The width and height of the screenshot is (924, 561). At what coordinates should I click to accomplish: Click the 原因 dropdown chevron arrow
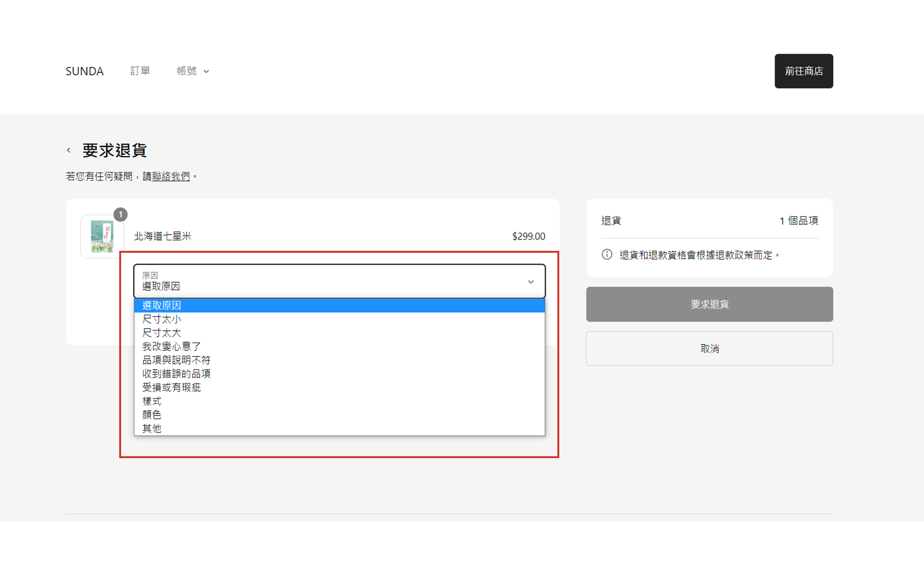coord(531,282)
